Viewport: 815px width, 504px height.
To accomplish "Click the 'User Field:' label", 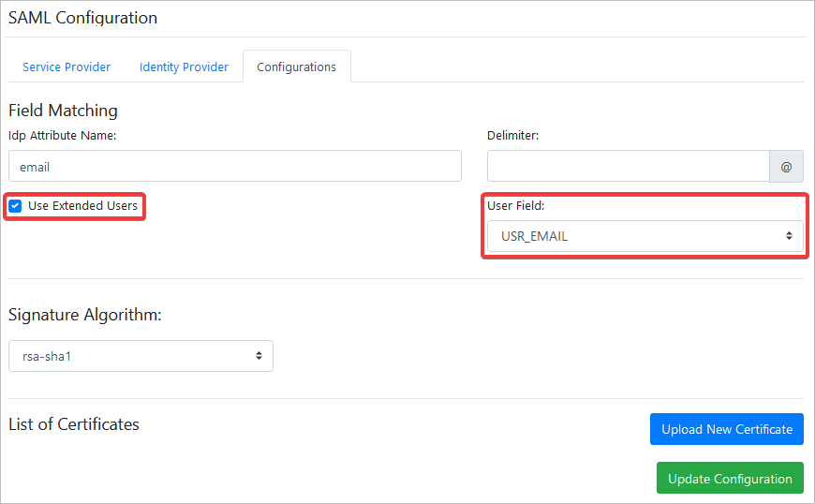I will 515,205.
